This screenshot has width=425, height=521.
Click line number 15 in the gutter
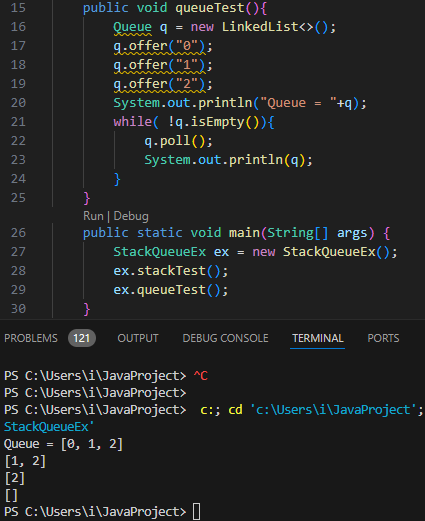(x=18, y=8)
